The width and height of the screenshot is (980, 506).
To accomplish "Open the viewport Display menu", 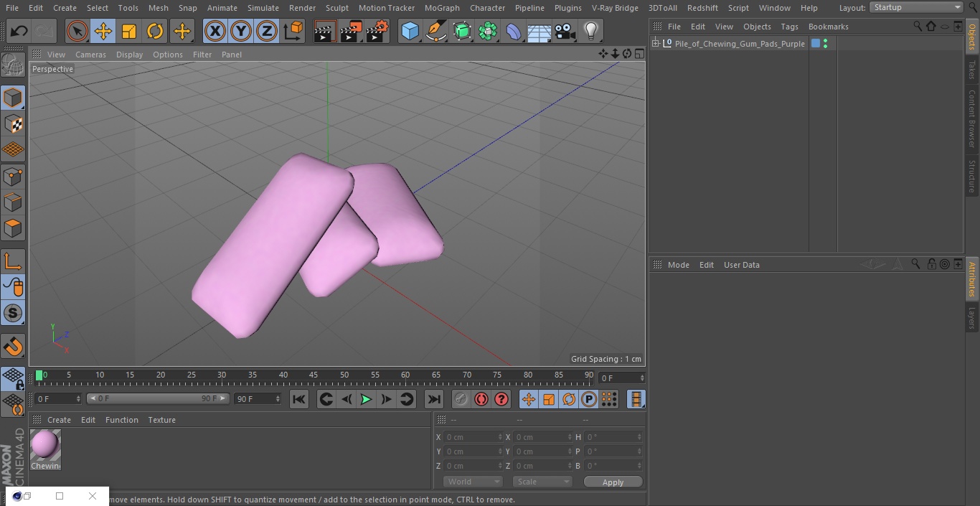I will coord(129,55).
